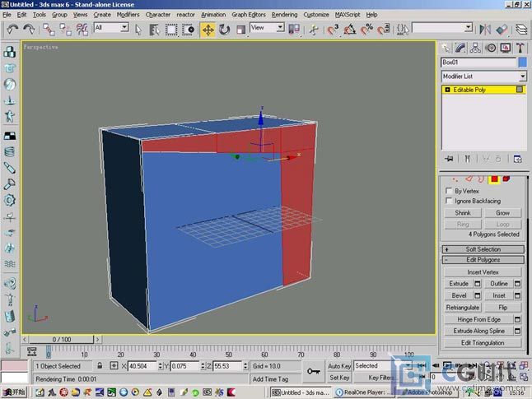Open Outline settings dialog box button
Screen dimensions: 532x399
(x=517, y=283)
